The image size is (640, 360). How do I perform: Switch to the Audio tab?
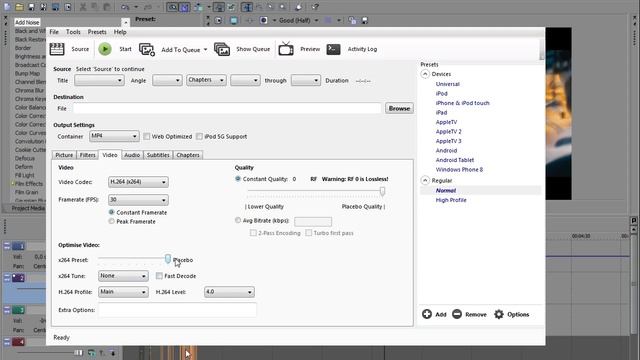click(132, 155)
